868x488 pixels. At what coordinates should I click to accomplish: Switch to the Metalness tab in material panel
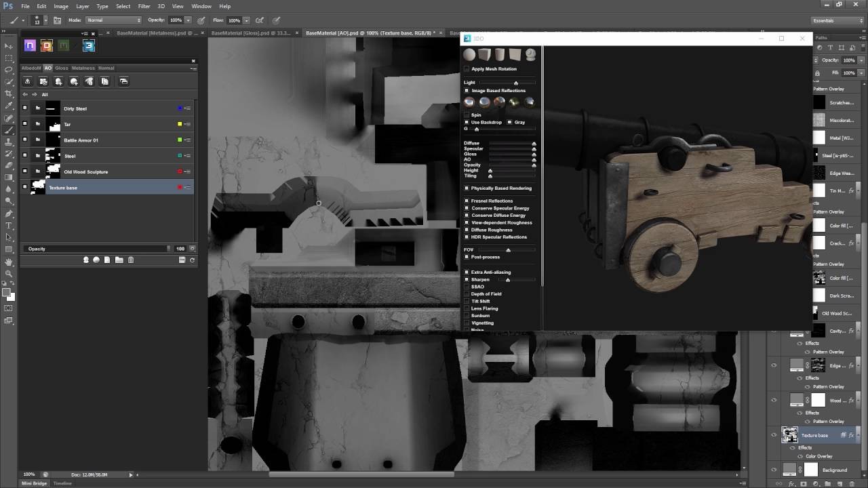[83, 68]
